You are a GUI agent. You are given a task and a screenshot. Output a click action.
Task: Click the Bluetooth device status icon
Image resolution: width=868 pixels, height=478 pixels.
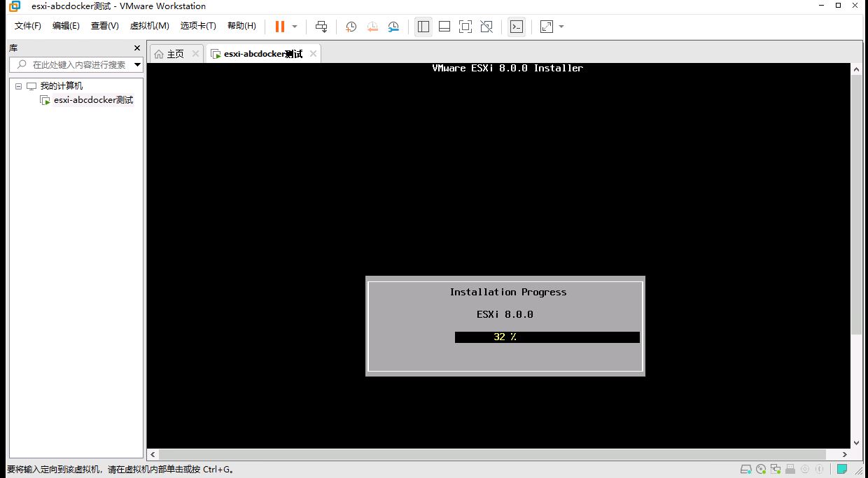(820, 470)
